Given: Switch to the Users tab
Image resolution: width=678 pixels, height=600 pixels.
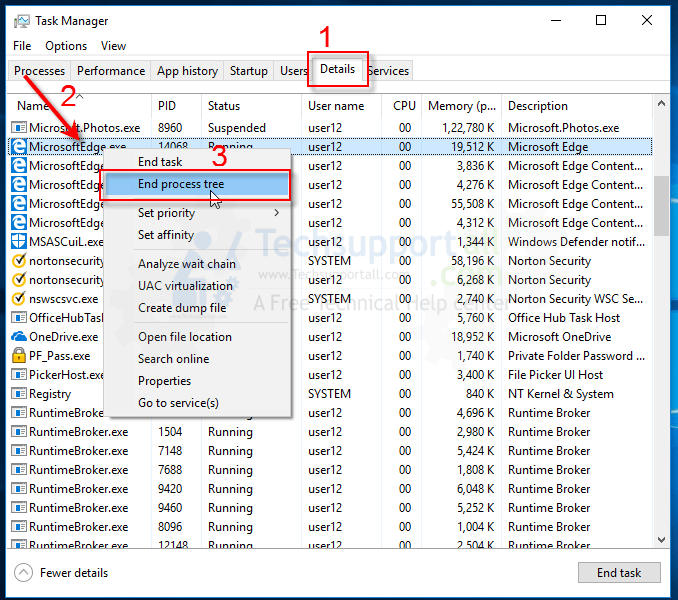Looking at the screenshot, I should pos(292,70).
